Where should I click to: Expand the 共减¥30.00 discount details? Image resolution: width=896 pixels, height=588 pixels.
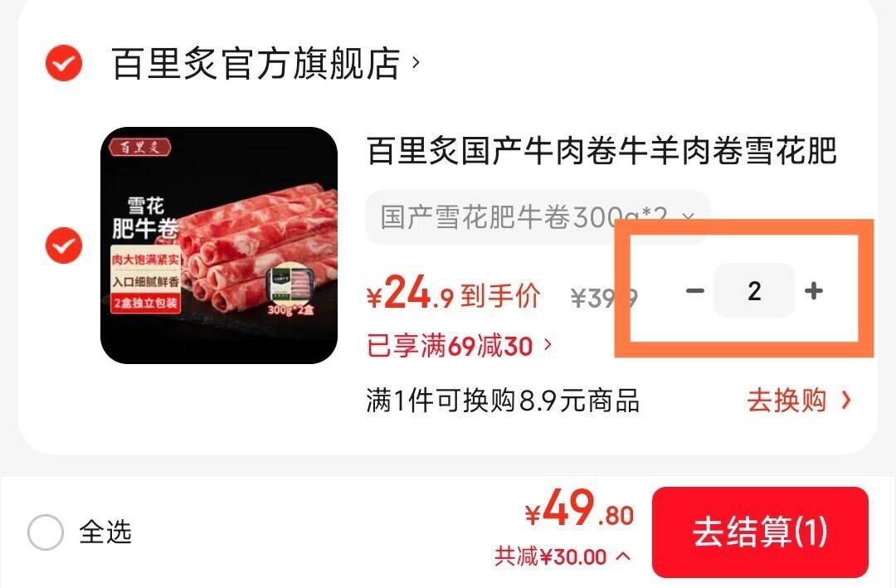tap(562, 556)
